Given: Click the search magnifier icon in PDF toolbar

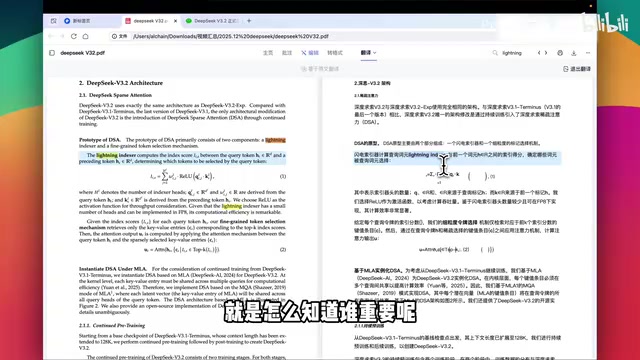Looking at the screenshot, I should [495, 53].
